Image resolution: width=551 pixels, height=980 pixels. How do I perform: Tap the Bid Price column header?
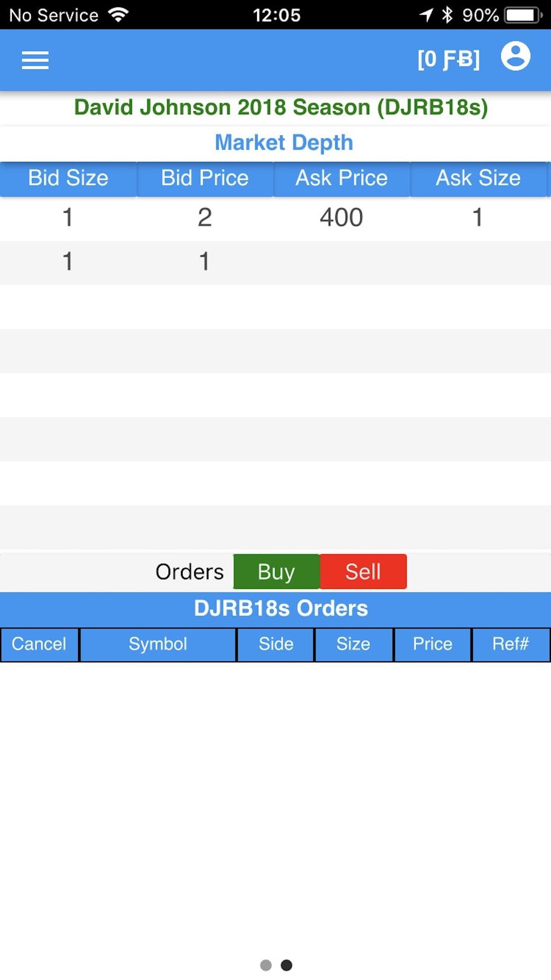(205, 178)
